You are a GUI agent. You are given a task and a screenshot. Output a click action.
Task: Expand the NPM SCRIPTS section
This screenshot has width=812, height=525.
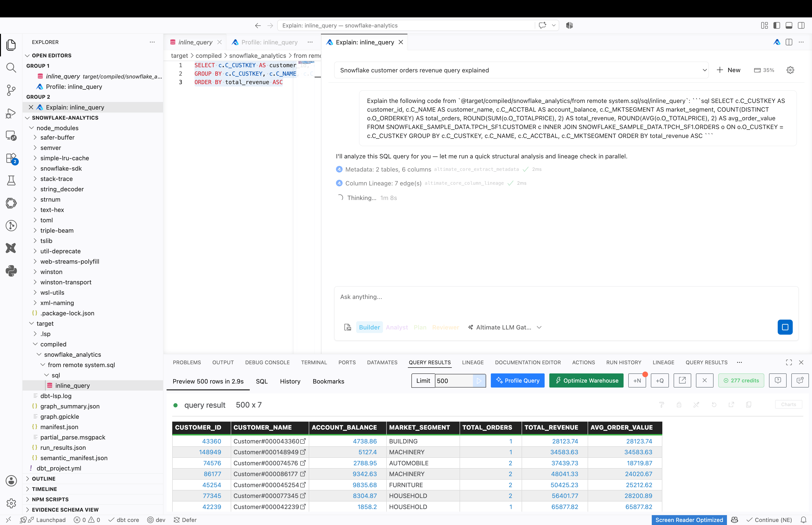coord(50,499)
